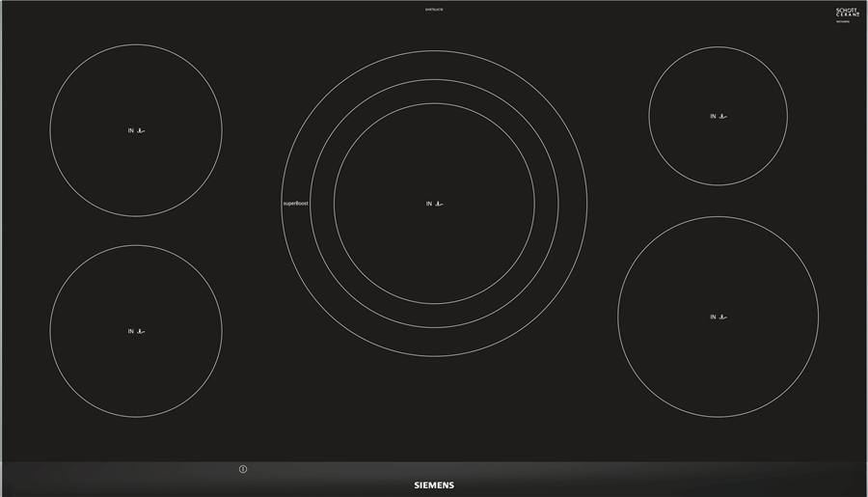
Task: Click the middle ring of the center zone
Action: [x=434, y=80]
